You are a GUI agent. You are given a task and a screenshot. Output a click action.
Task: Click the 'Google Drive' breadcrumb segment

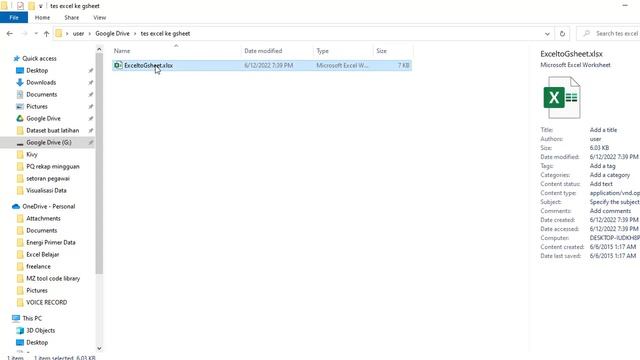pyautogui.click(x=112, y=33)
